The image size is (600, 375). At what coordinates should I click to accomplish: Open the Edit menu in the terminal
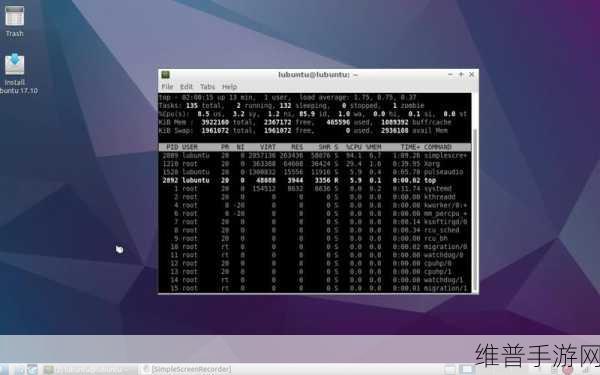click(186, 87)
